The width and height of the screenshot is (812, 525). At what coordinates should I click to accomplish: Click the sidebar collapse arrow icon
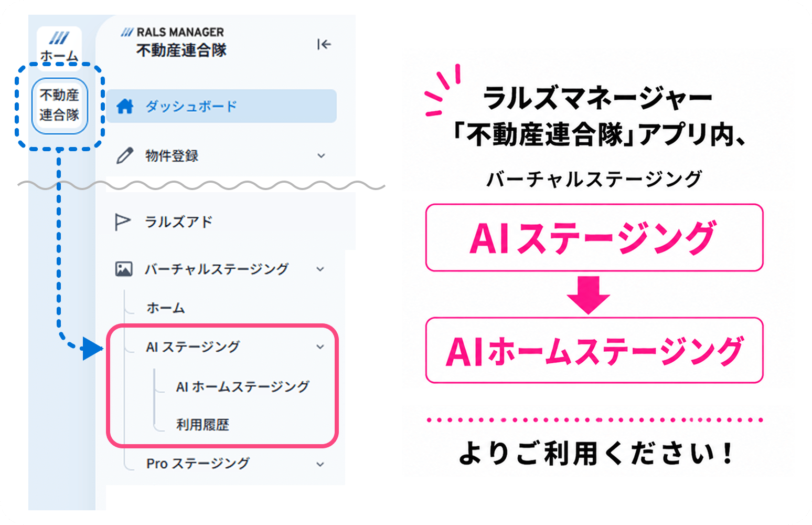(324, 45)
